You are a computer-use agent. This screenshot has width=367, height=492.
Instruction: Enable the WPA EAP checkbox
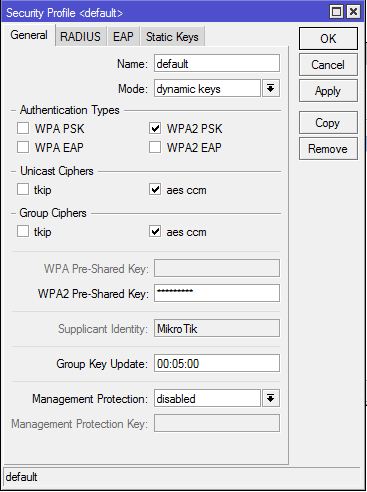click(23, 147)
